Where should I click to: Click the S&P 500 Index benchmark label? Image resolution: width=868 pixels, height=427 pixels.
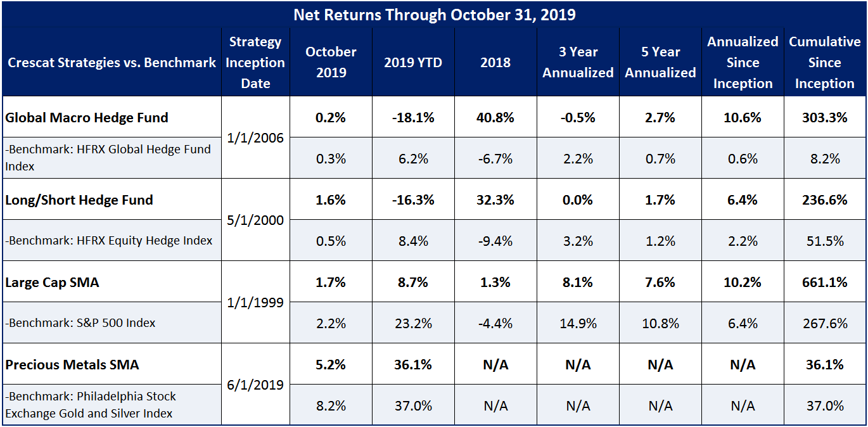coord(80,323)
